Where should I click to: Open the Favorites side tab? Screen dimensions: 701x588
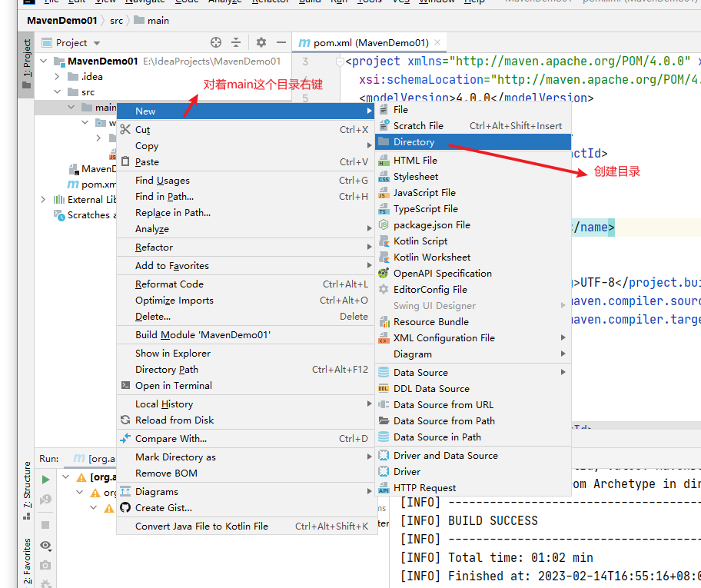pos(27,562)
